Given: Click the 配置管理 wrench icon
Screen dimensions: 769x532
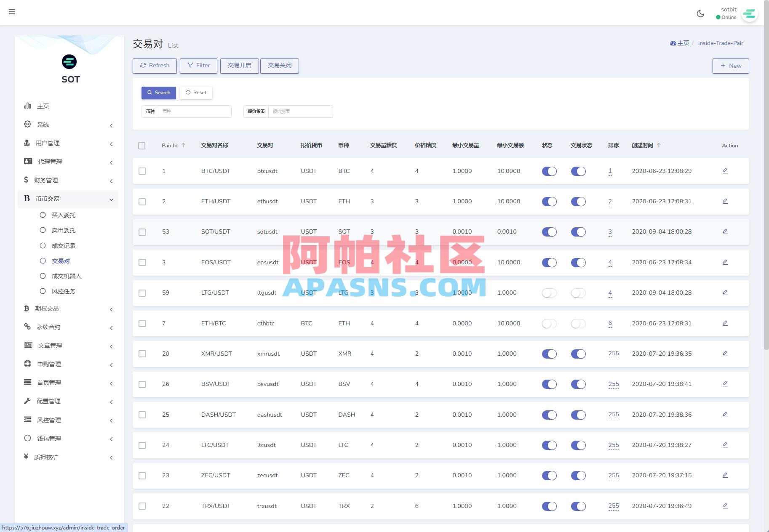Looking at the screenshot, I should tap(27, 401).
